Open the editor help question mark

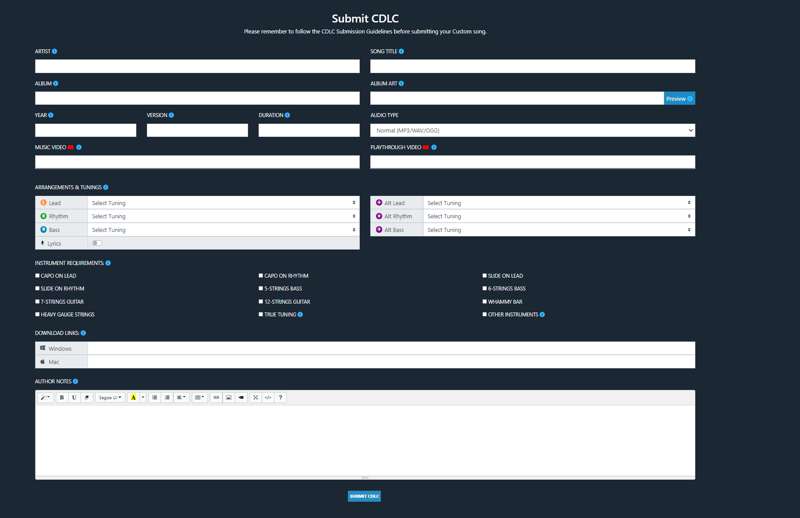tap(280, 397)
